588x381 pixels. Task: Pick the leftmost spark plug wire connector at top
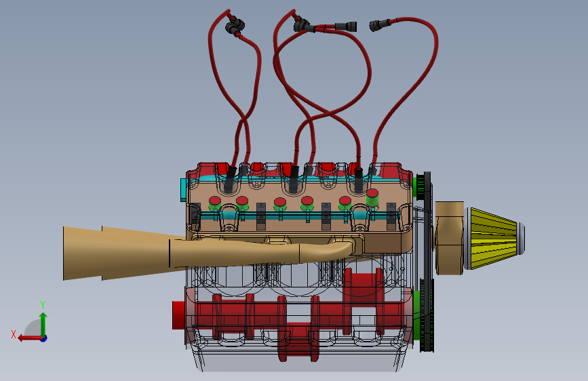(235, 26)
